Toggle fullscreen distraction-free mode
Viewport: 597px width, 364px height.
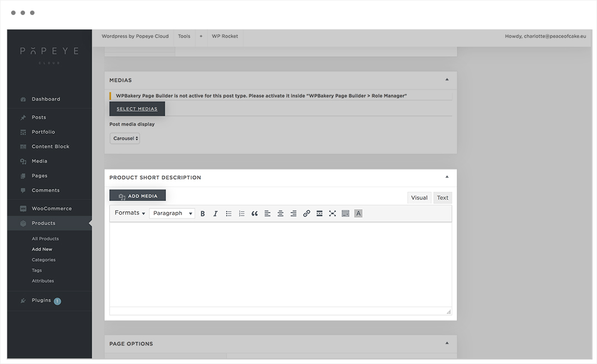coord(332,213)
